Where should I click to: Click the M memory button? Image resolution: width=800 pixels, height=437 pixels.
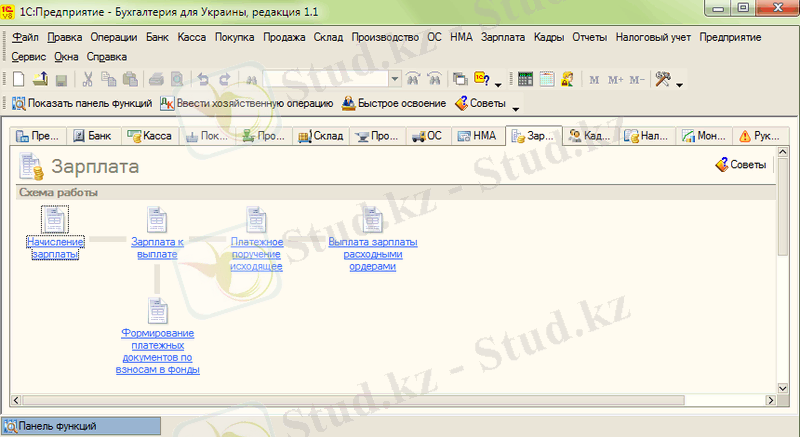pyautogui.click(x=594, y=80)
